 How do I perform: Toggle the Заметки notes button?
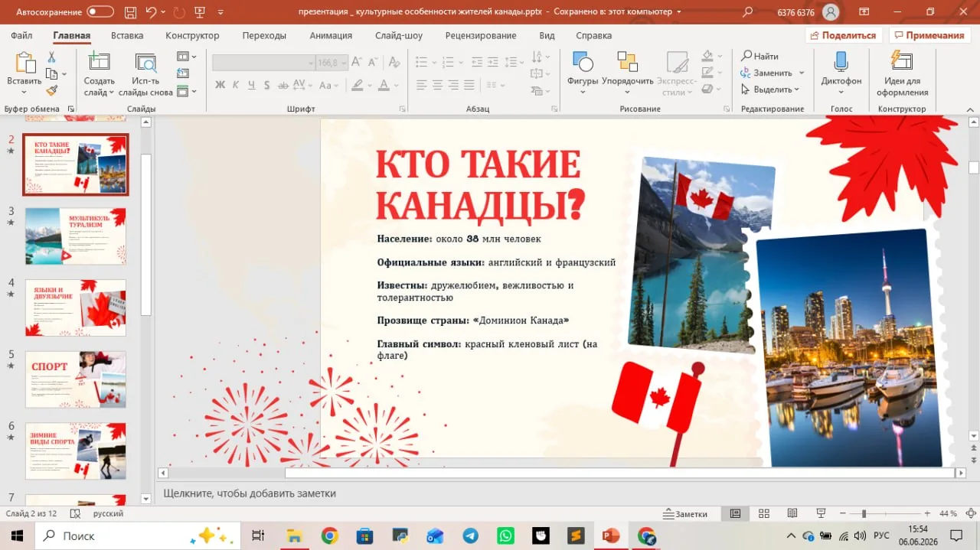[x=685, y=514]
